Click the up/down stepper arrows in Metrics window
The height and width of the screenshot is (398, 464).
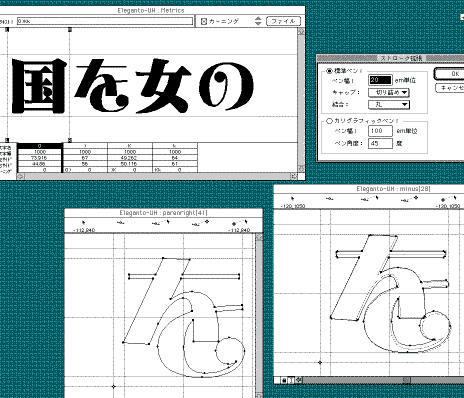(258, 21)
